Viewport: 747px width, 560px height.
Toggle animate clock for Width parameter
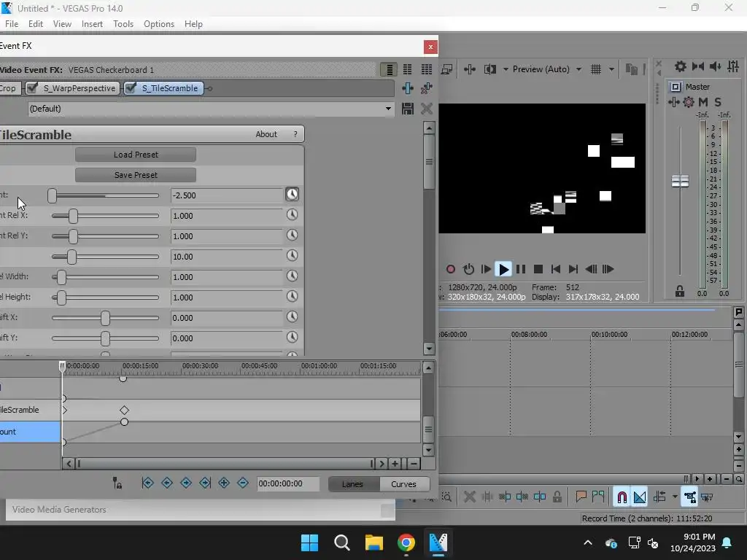pos(292,276)
